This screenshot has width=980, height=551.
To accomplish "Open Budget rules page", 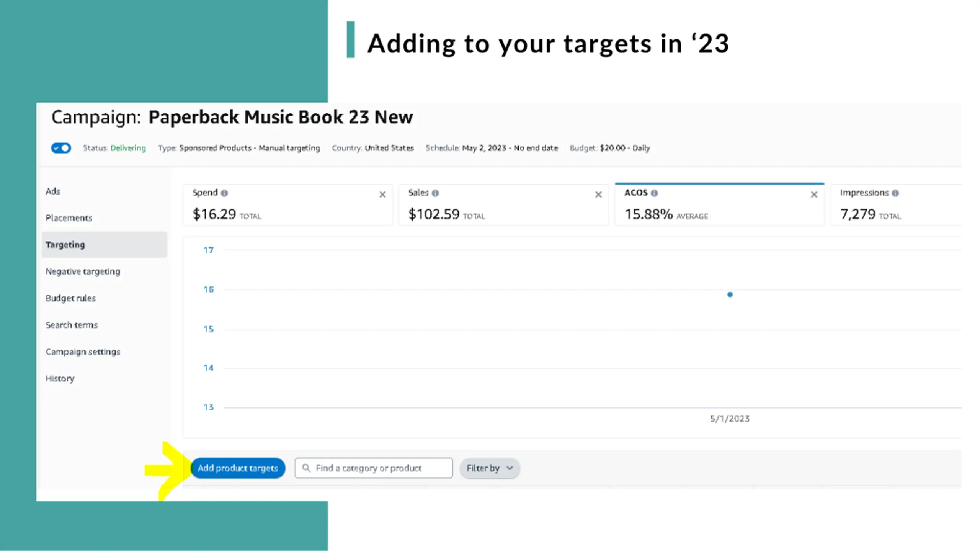I will [x=70, y=298].
